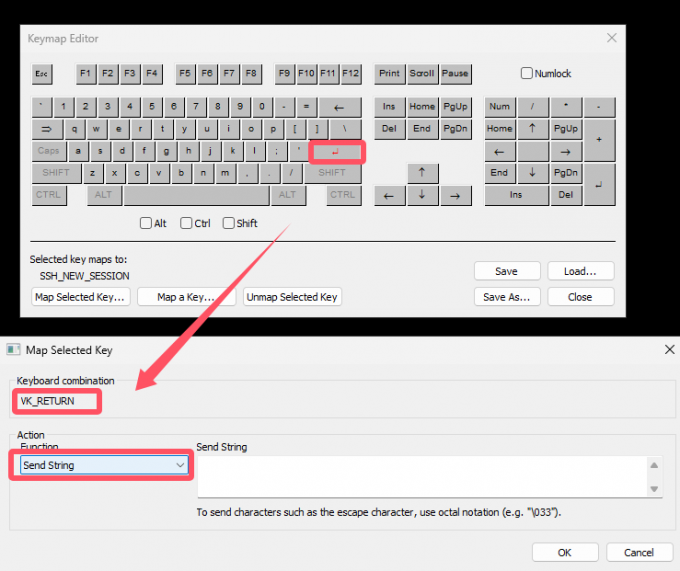Viewport: 680px width, 571px height.
Task: Select the Del key in navigation cluster
Action: pyautogui.click(x=389, y=129)
